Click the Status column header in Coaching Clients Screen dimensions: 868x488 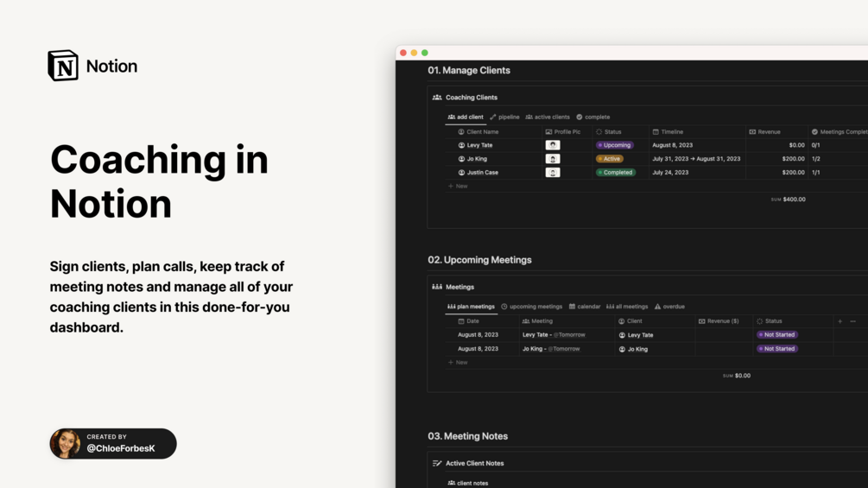click(x=608, y=131)
